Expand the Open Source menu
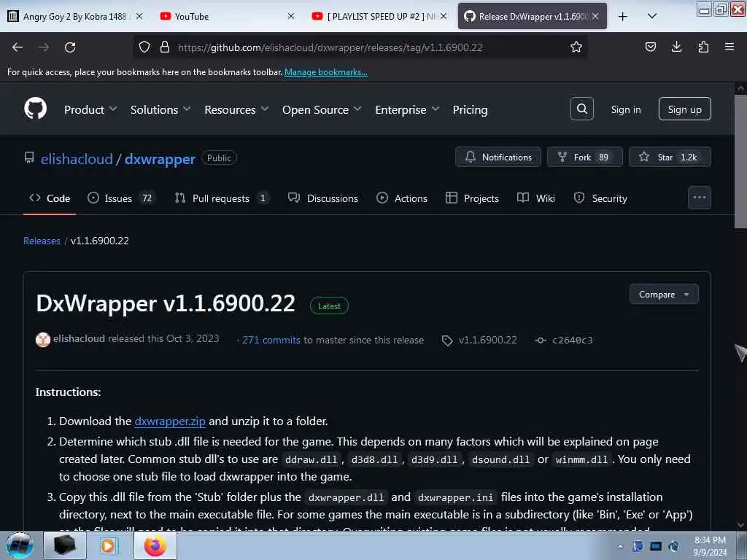The height and width of the screenshot is (560, 747). coord(322,110)
